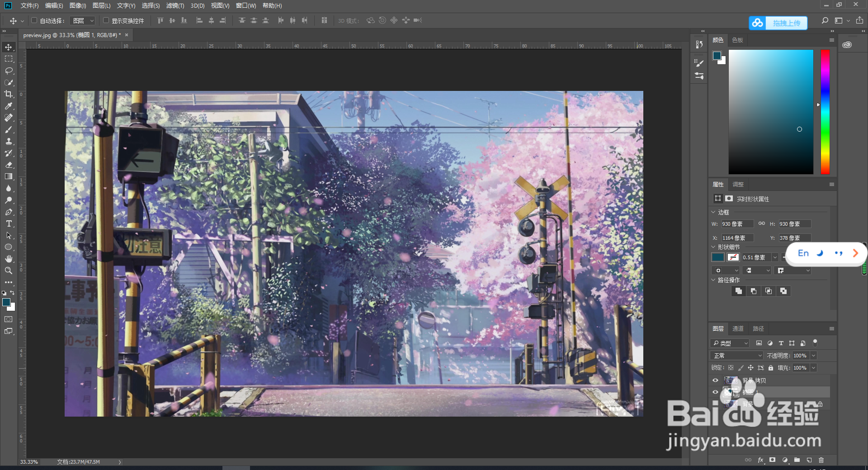The height and width of the screenshot is (470, 868).
Task: Select the Dodge tool
Action: click(9, 200)
